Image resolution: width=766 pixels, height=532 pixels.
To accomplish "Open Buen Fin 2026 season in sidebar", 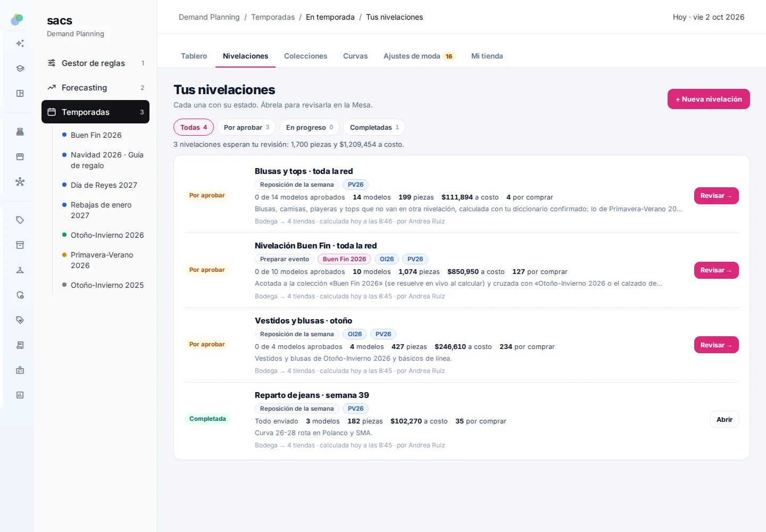I will 96,135.
